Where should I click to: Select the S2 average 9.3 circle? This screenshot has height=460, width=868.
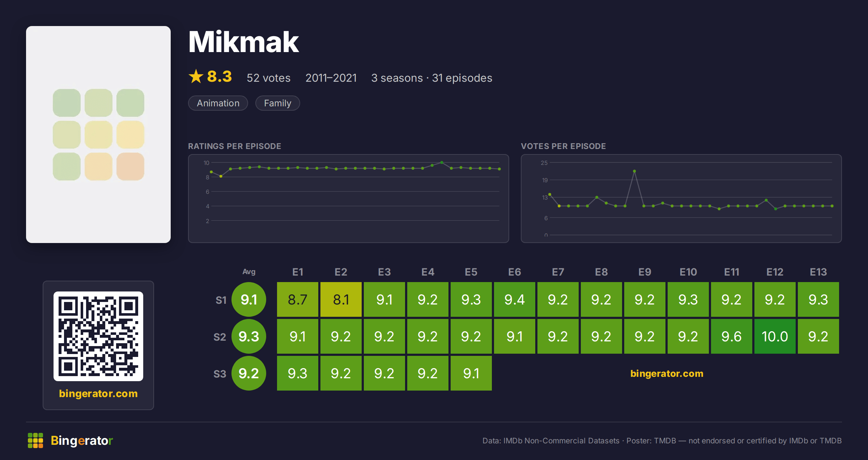coord(249,336)
